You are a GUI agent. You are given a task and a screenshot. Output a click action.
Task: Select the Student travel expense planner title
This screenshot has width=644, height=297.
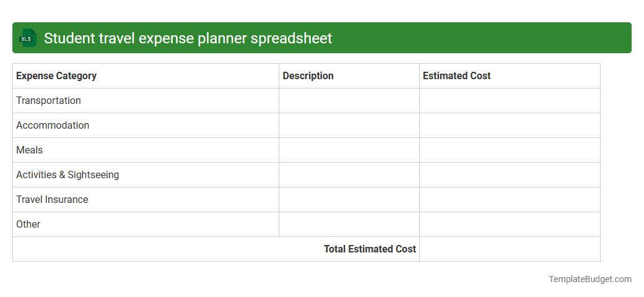(x=188, y=38)
